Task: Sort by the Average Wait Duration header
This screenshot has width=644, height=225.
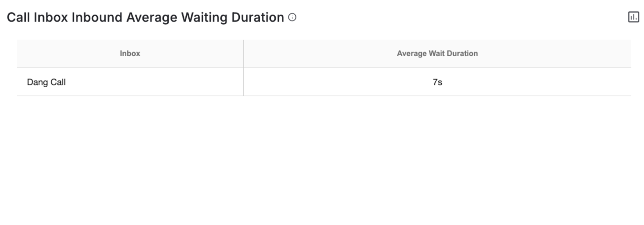Action: click(x=437, y=53)
